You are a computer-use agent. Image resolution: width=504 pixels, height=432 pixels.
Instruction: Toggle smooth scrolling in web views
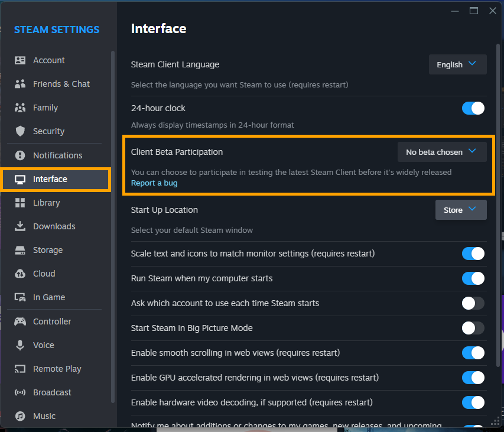[x=473, y=353]
